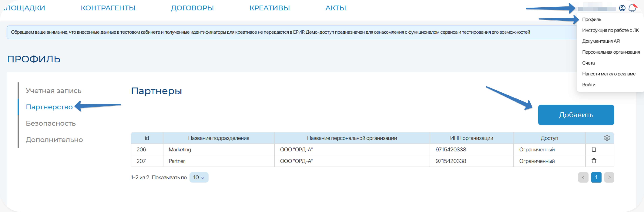The height and width of the screenshot is (212, 644).
Task: Select the cell with id 207
Action: point(147,161)
